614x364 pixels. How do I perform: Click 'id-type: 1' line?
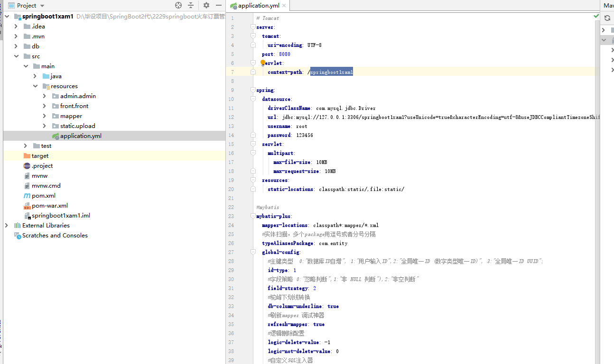[x=281, y=270]
